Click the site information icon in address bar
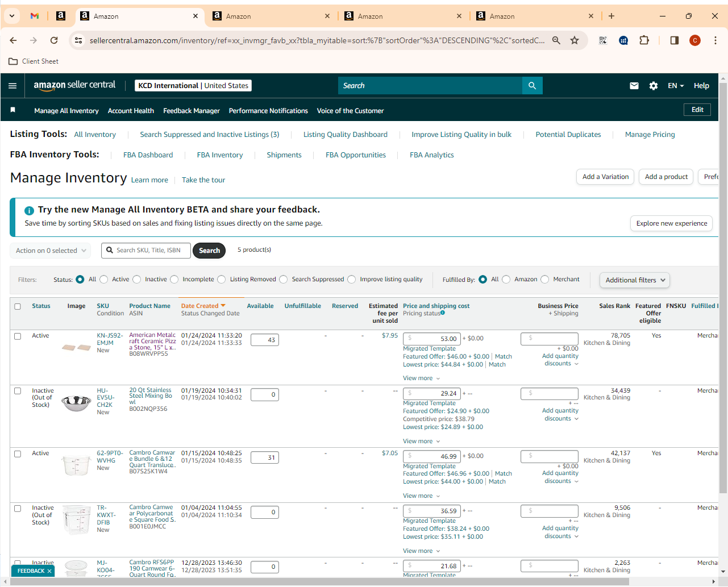The width and height of the screenshot is (728, 587). 78,40
